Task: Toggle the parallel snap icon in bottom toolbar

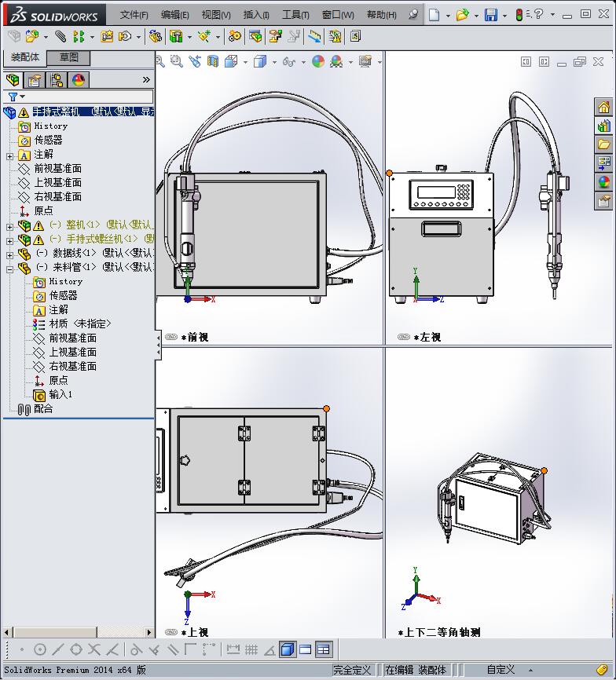Action: pyautogui.click(x=173, y=649)
